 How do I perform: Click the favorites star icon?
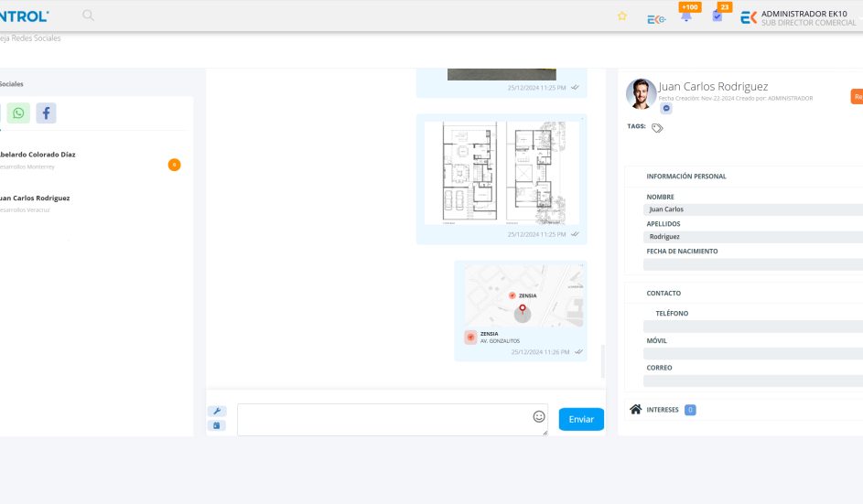622,16
